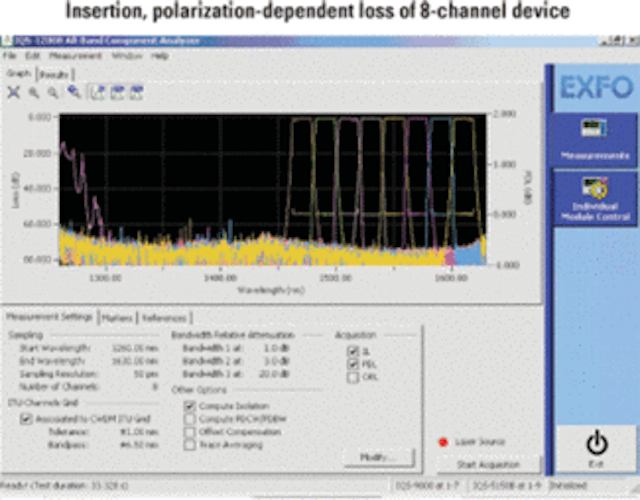Click the Sampling Resolution value 50 pm
640x500 pixels.
146,374
